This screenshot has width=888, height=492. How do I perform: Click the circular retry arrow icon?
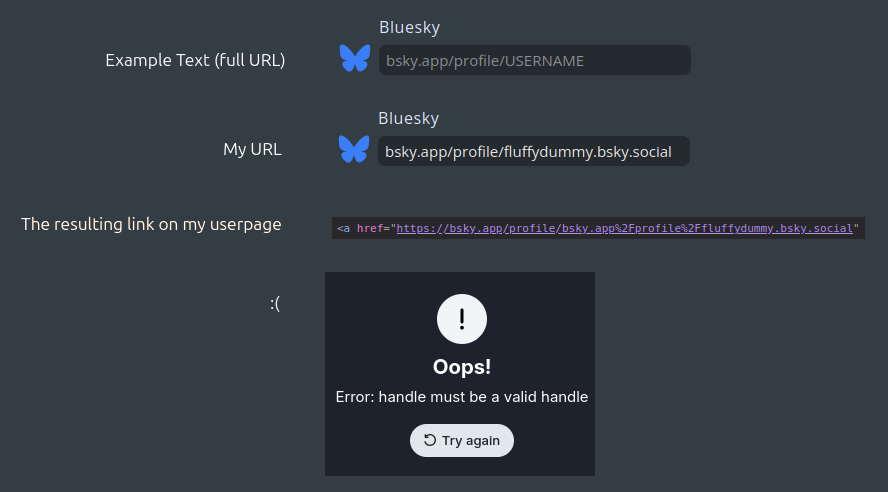click(x=430, y=440)
